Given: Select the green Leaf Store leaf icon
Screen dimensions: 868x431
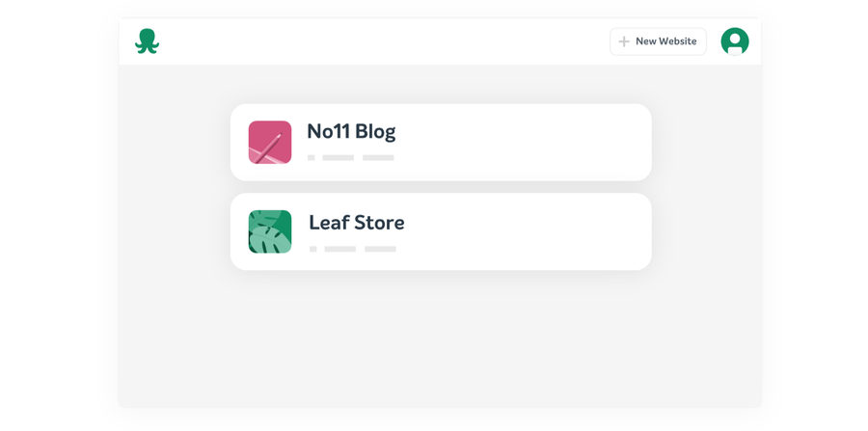Looking at the screenshot, I should [270, 231].
